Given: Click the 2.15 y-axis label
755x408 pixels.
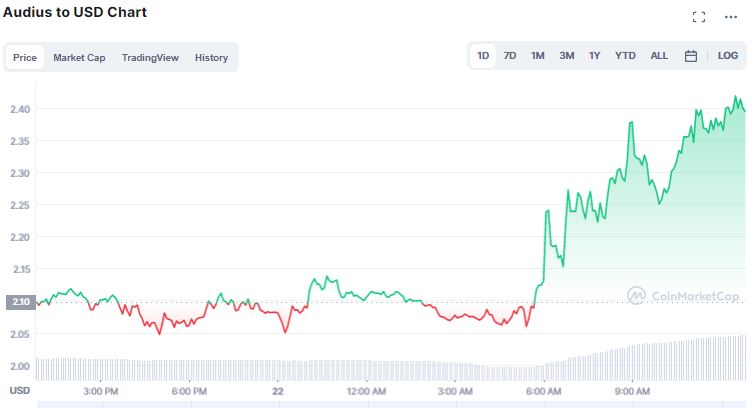Looking at the screenshot, I should point(21,269).
